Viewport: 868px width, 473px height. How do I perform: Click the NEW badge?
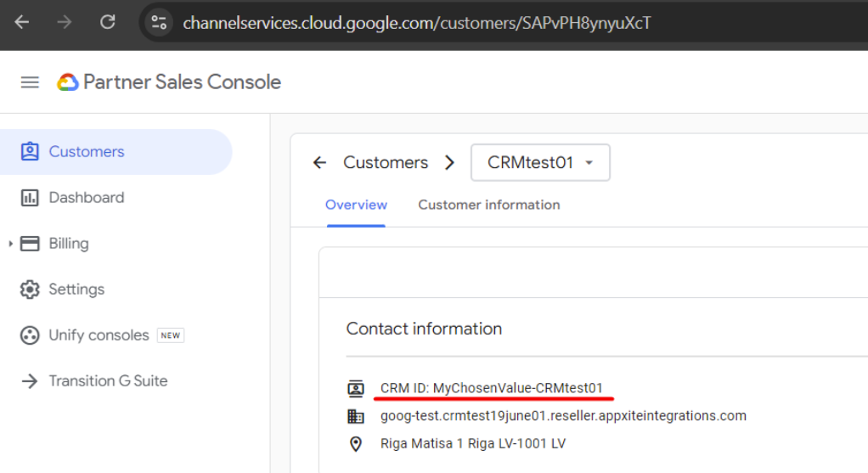[171, 335]
